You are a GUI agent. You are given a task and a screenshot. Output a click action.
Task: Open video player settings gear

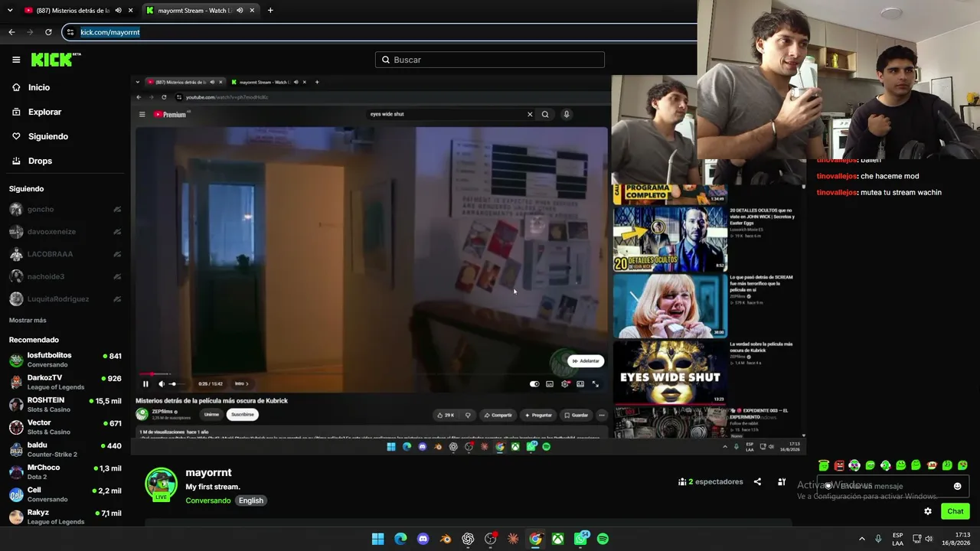point(565,384)
